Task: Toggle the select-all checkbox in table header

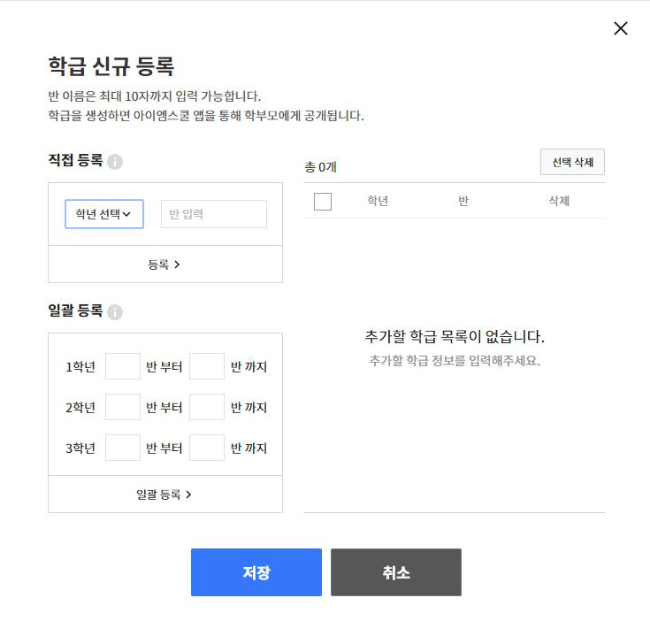Action: coord(323,202)
